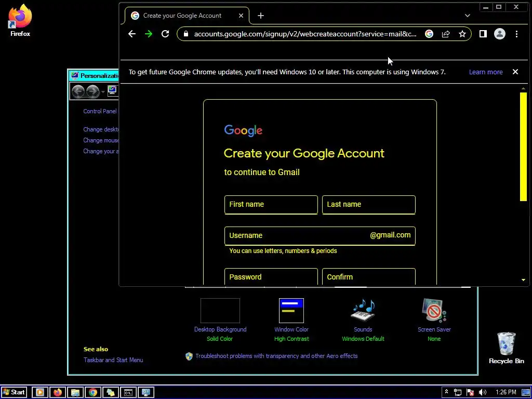This screenshot has height=399, width=532.
Task: Open Chrome three-dot menu
Action: coord(516,34)
